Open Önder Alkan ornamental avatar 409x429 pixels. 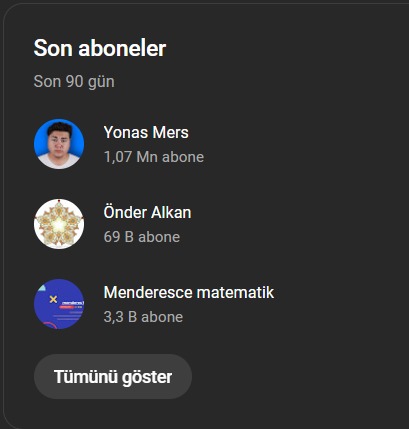point(59,224)
